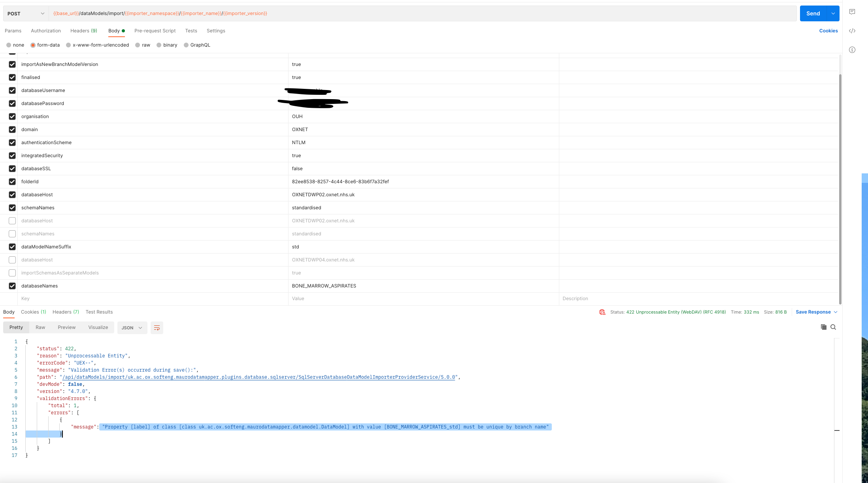Click the network error icon near Status
The image size is (868, 483).
coord(602,312)
